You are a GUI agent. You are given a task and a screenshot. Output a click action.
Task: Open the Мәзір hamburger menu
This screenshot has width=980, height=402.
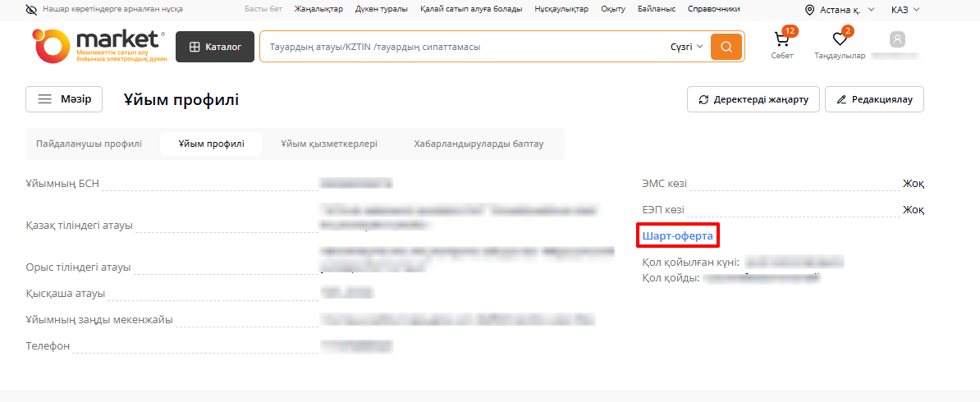tap(64, 98)
